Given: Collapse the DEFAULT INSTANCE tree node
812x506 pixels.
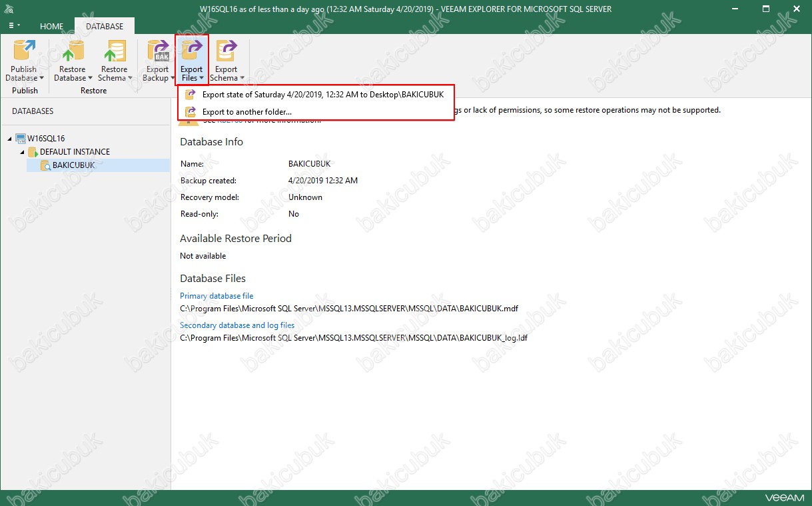Looking at the screenshot, I should pos(22,152).
